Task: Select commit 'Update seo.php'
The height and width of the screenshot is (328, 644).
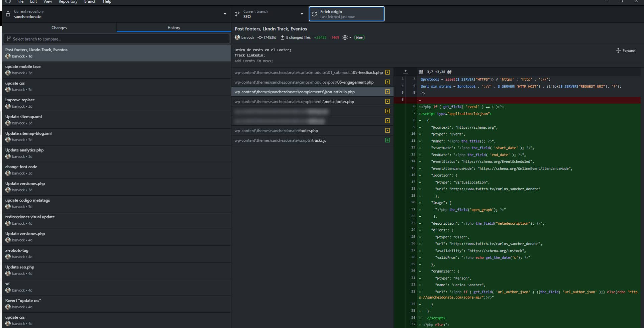Action: click(x=116, y=270)
